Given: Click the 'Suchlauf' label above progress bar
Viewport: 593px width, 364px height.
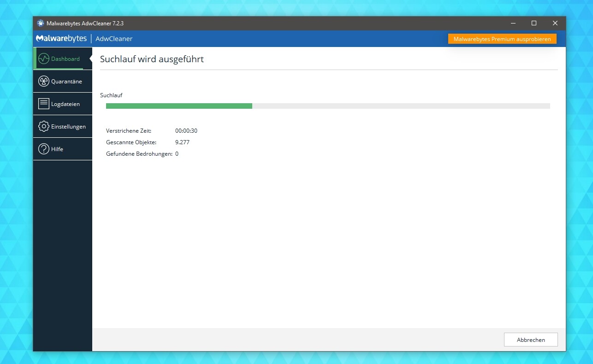Looking at the screenshot, I should point(111,95).
